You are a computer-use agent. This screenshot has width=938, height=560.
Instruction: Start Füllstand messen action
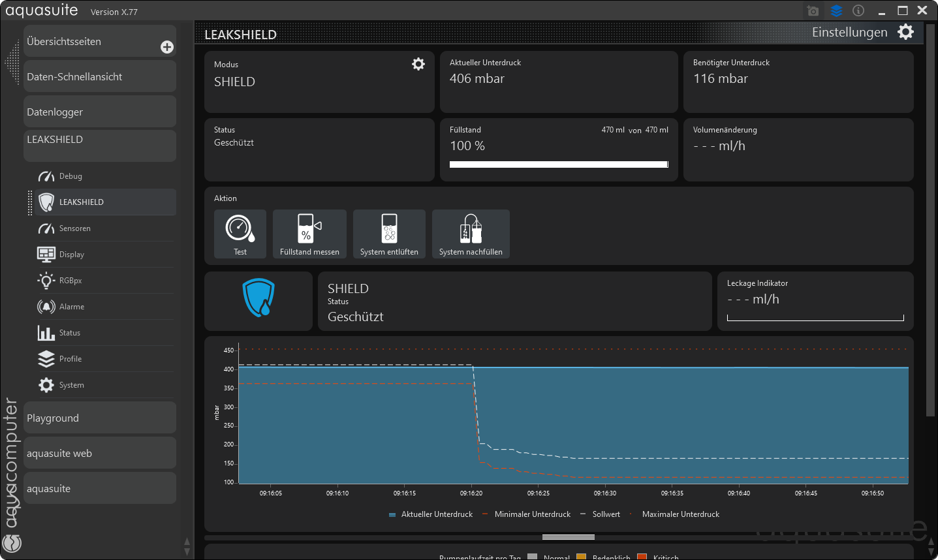309,234
